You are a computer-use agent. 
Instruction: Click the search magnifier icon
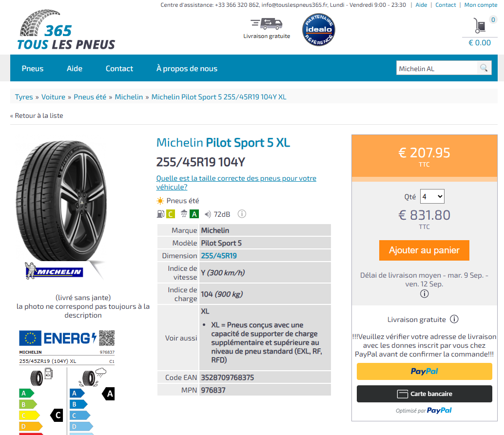(x=484, y=68)
